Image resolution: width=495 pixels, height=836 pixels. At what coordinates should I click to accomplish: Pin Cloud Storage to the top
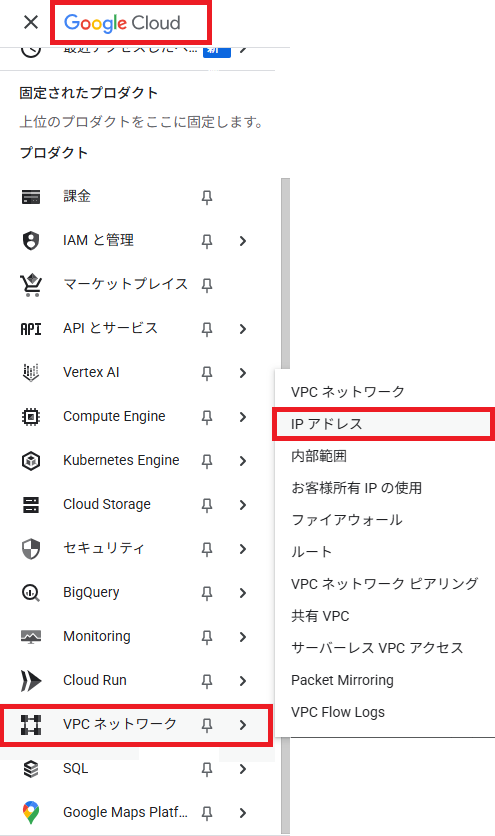[x=207, y=505]
